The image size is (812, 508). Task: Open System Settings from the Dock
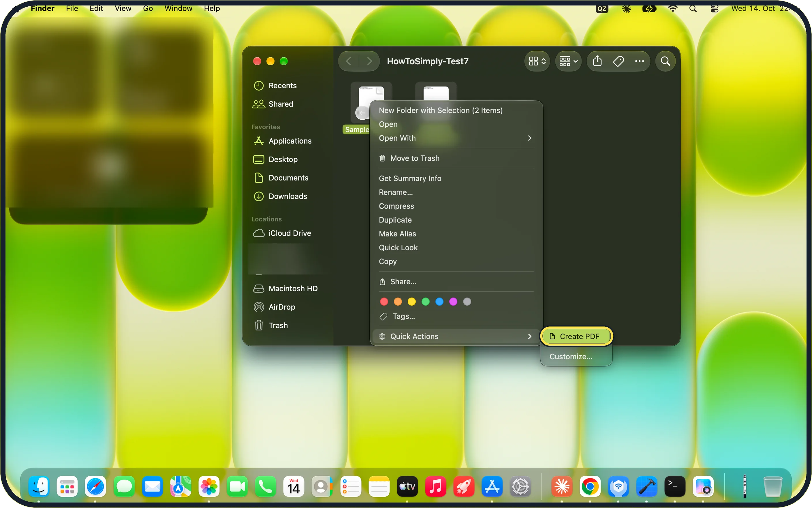(x=520, y=486)
